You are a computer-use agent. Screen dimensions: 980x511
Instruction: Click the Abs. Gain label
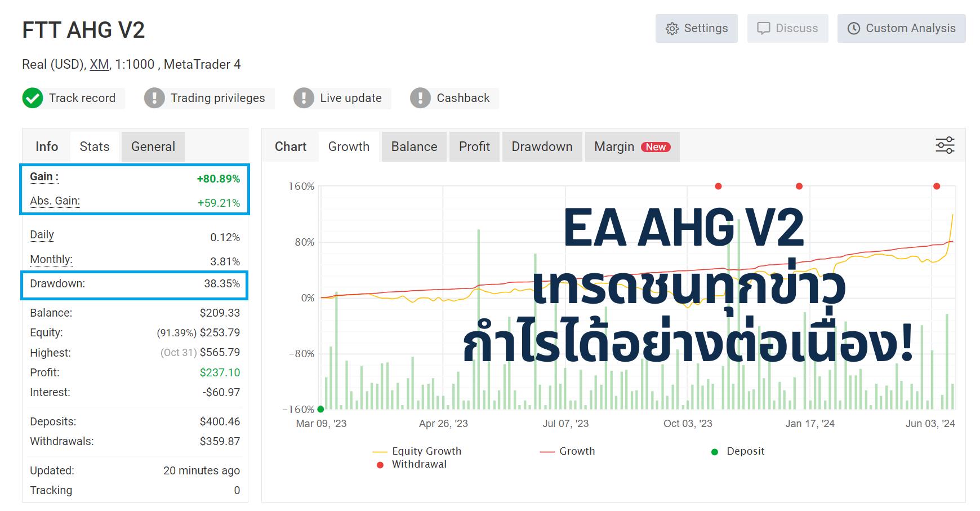click(x=55, y=201)
